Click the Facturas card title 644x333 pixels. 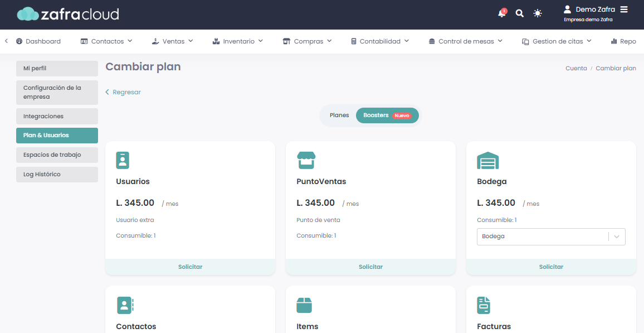[494, 326]
